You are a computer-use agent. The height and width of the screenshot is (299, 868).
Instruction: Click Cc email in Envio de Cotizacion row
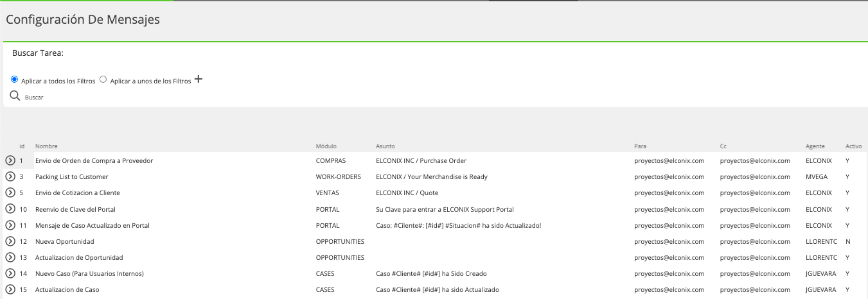point(756,192)
